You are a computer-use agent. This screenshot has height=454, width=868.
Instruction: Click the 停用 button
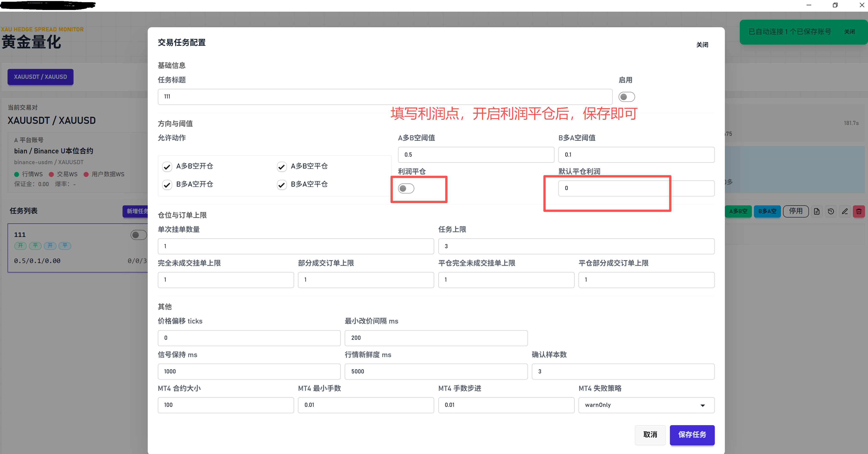(796, 212)
